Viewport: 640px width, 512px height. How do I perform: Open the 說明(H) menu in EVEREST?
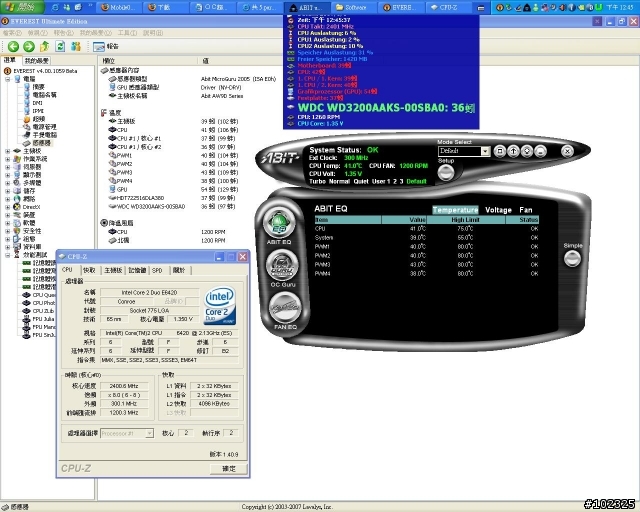[153, 33]
